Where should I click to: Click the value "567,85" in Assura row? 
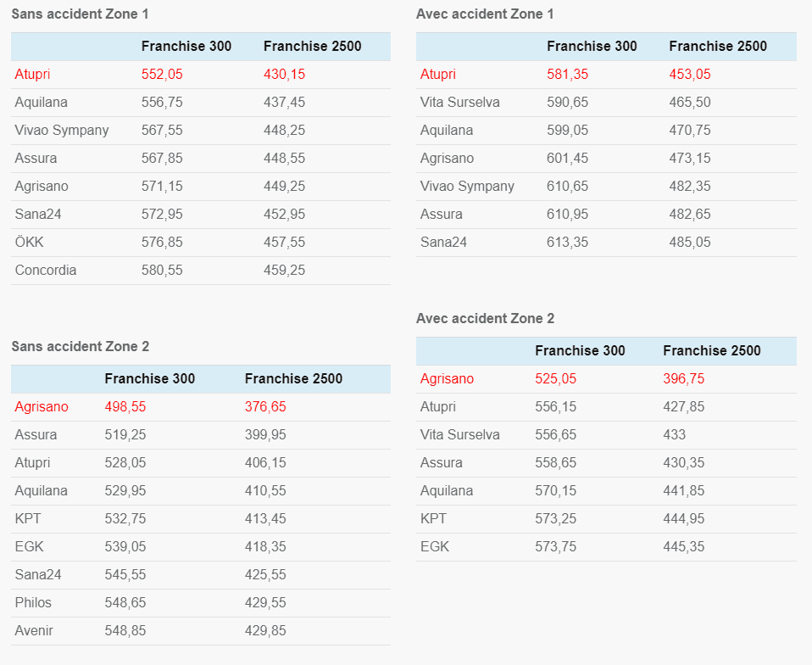click(x=162, y=158)
